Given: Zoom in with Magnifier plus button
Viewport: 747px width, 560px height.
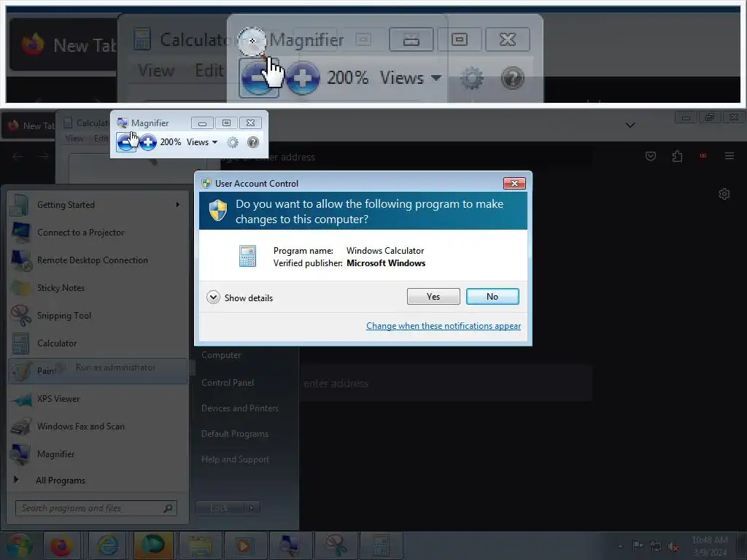Looking at the screenshot, I should pyautogui.click(x=148, y=142).
